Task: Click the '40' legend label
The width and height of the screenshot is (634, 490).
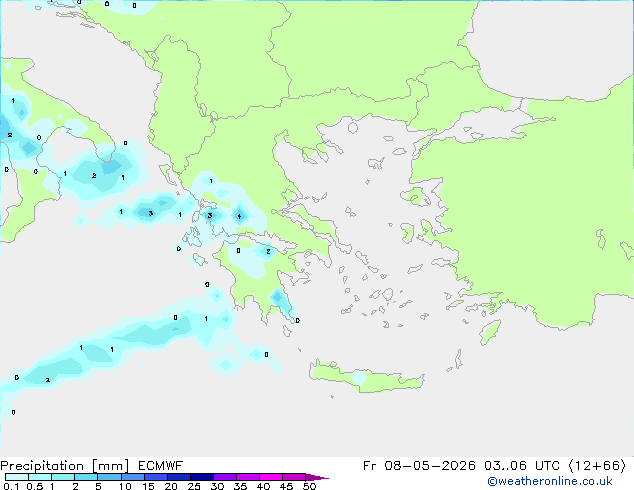Action: 264,486
